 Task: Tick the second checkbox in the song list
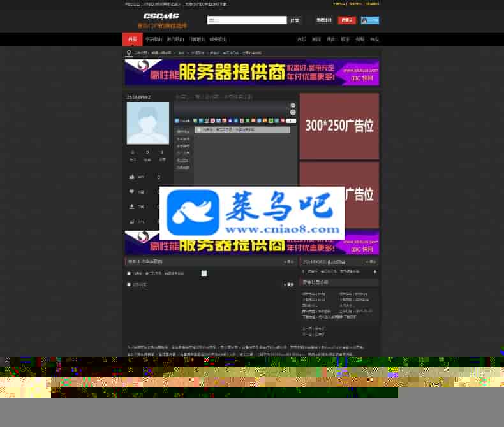pyautogui.click(x=129, y=284)
